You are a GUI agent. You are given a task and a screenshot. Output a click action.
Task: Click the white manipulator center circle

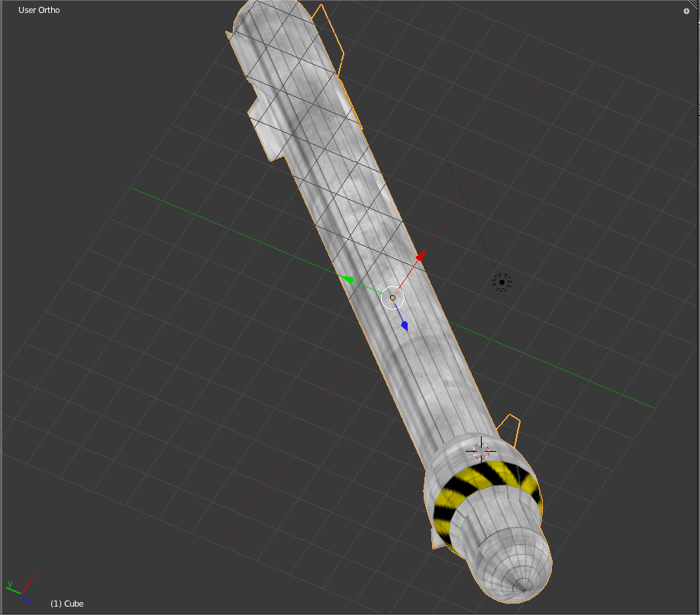coord(392,298)
